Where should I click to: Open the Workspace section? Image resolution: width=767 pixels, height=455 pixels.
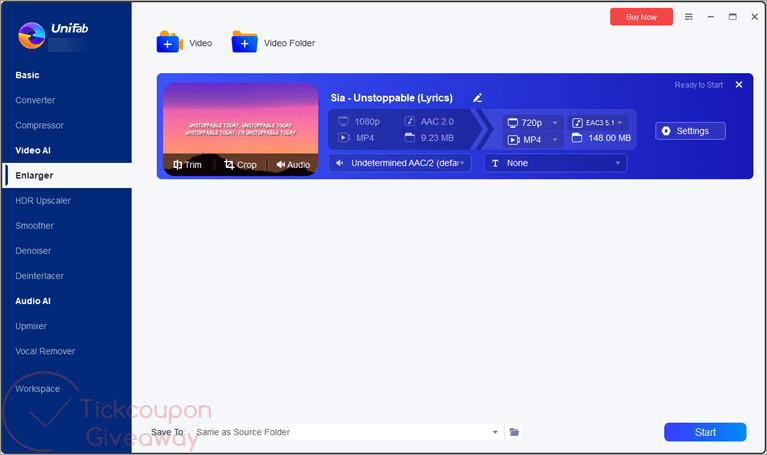(38, 389)
